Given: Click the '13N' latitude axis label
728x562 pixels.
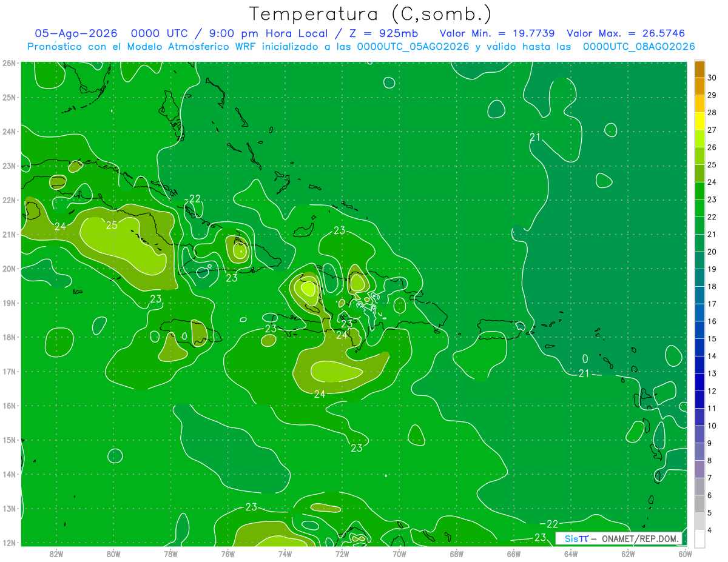Looking at the screenshot, I should point(10,509).
